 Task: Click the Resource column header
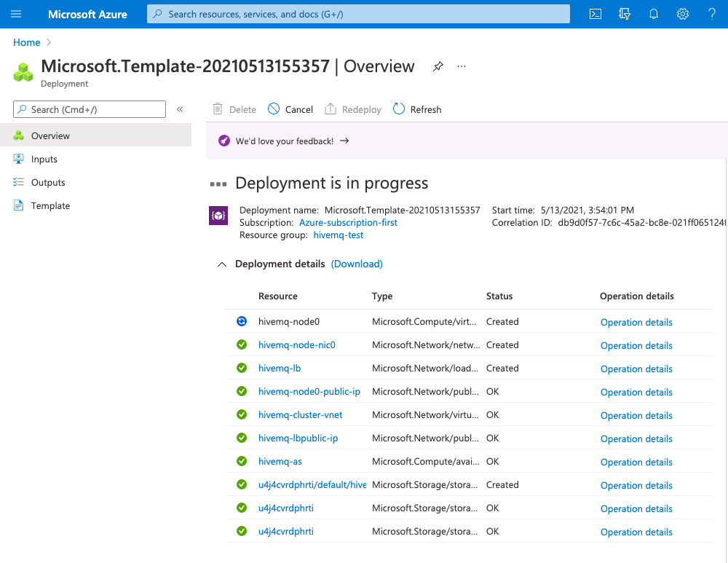(277, 296)
